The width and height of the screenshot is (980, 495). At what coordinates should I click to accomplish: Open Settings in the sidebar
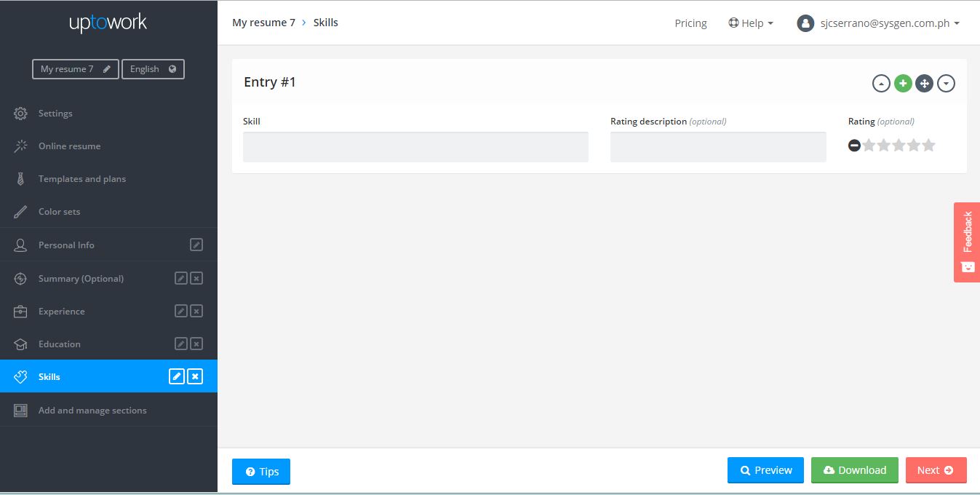pos(108,114)
